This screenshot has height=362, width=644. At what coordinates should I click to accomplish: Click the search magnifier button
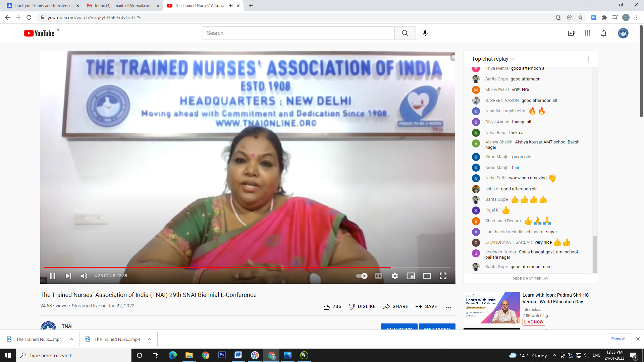pyautogui.click(x=405, y=33)
